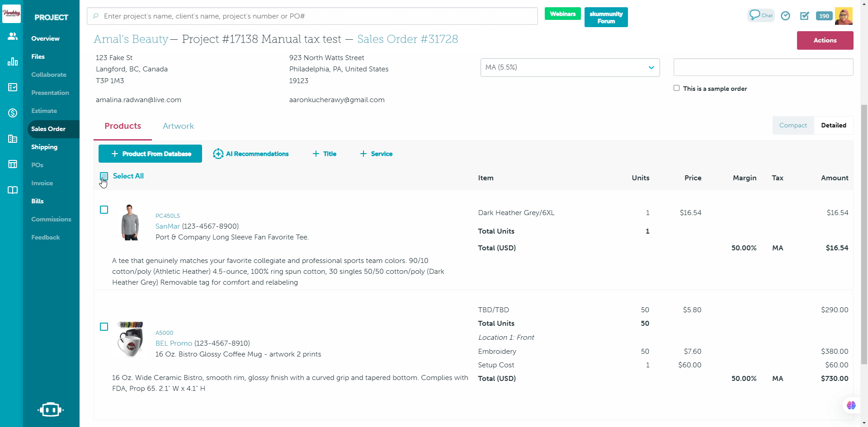The width and height of the screenshot is (868, 427).
Task: Click Product From Database button
Action: pyautogui.click(x=150, y=154)
